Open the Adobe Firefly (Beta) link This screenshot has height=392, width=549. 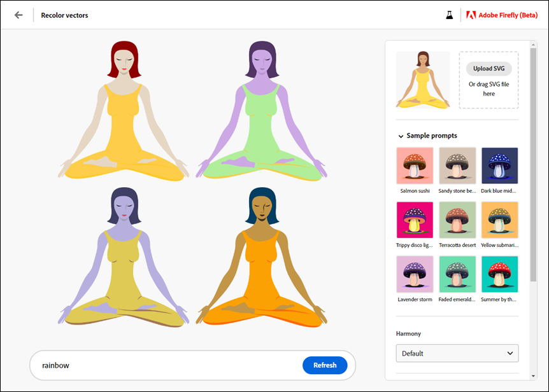coord(502,15)
